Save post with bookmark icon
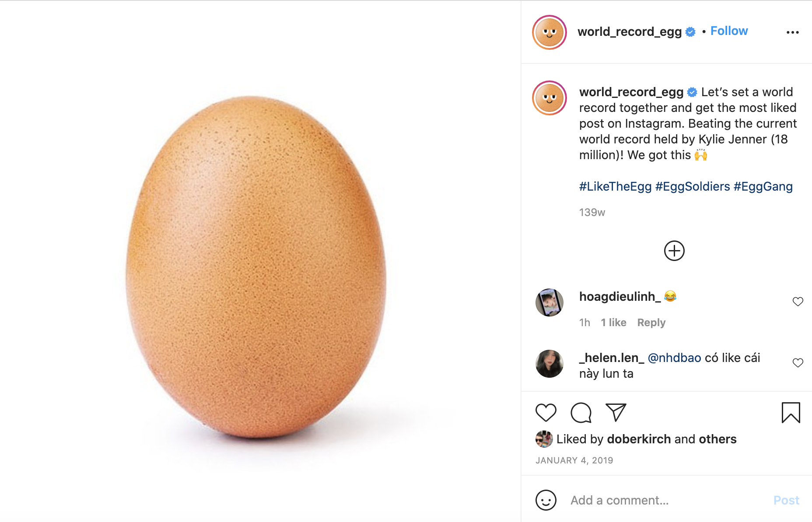 791,412
